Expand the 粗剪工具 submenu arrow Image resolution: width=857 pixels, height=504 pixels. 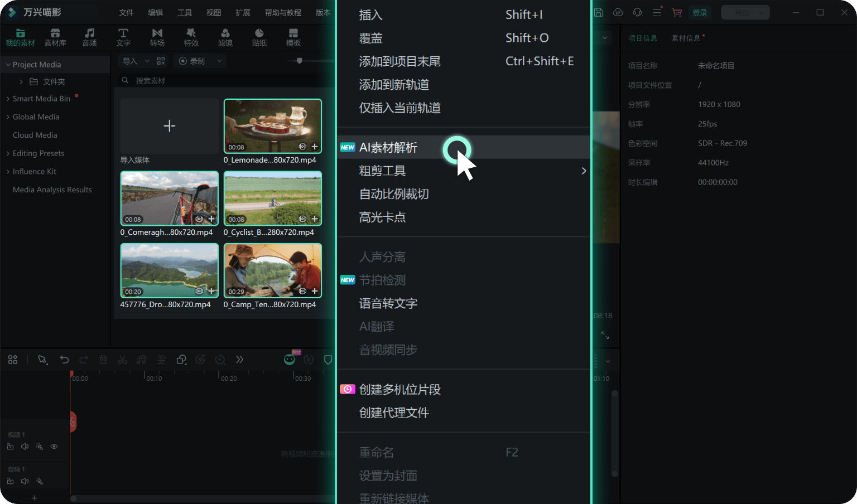coord(584,171)
